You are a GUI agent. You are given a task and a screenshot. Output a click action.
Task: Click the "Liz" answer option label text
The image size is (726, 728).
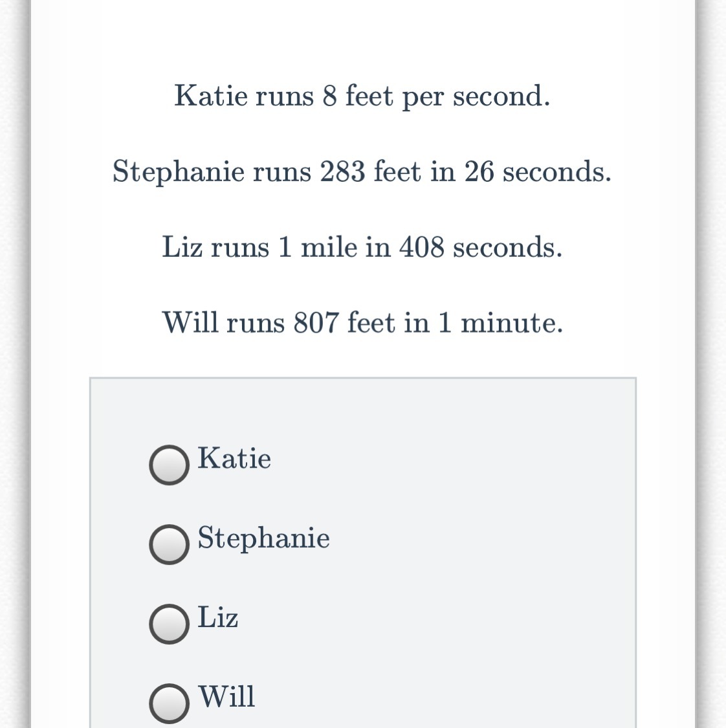[x=218, y=617]
